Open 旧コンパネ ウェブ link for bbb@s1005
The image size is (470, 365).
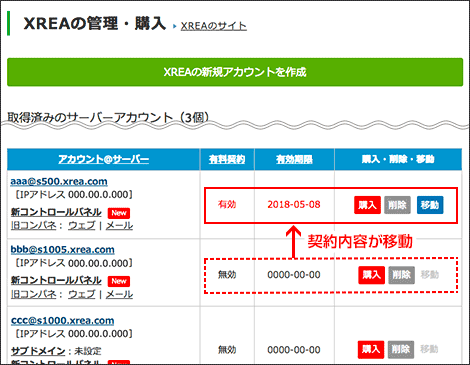[x=82, y=294]
